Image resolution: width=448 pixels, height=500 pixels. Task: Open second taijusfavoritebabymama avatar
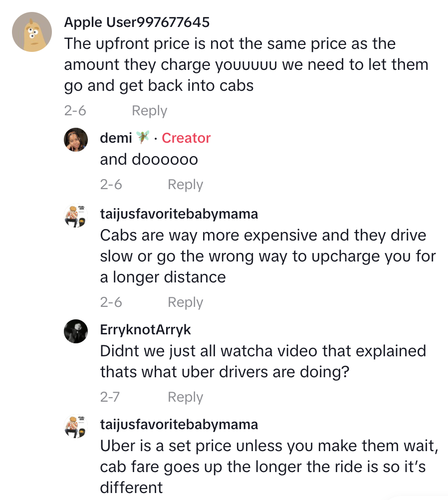click(x=76, y=426)
